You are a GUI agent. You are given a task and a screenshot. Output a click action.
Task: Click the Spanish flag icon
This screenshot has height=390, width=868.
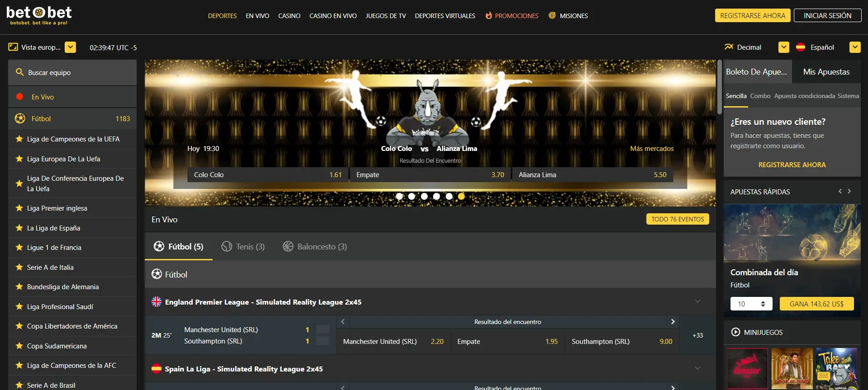pyautogui.click(x=801, y=47)
